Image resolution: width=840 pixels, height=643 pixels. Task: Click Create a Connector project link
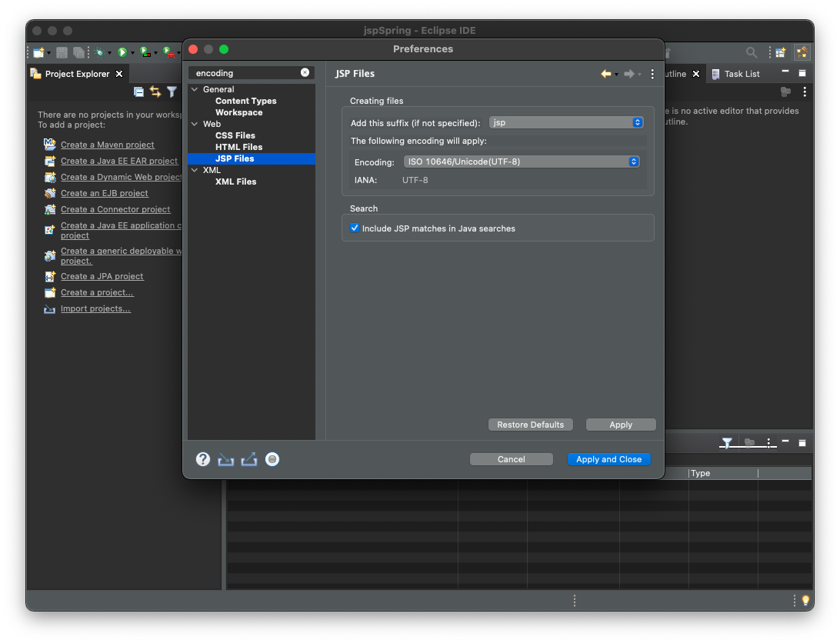[115, 209]
